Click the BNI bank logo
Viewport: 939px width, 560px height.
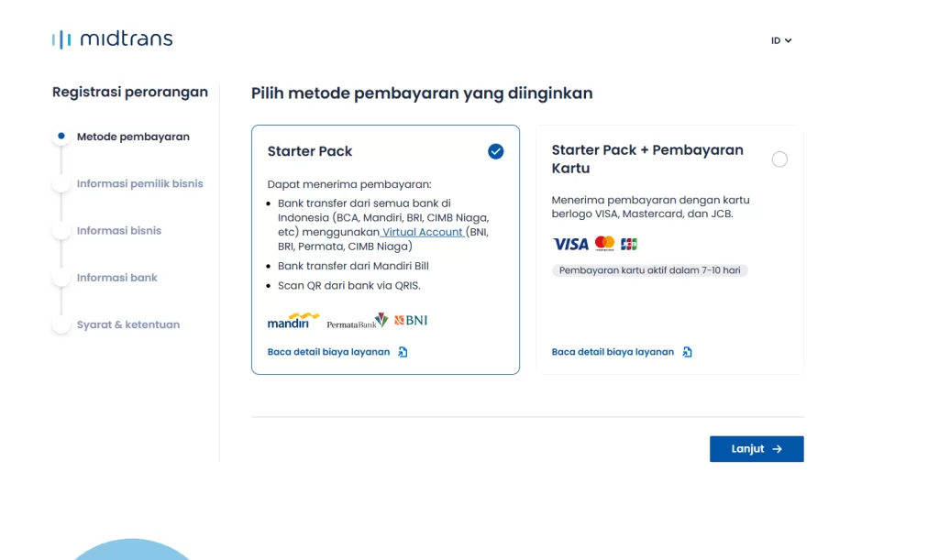411,321
